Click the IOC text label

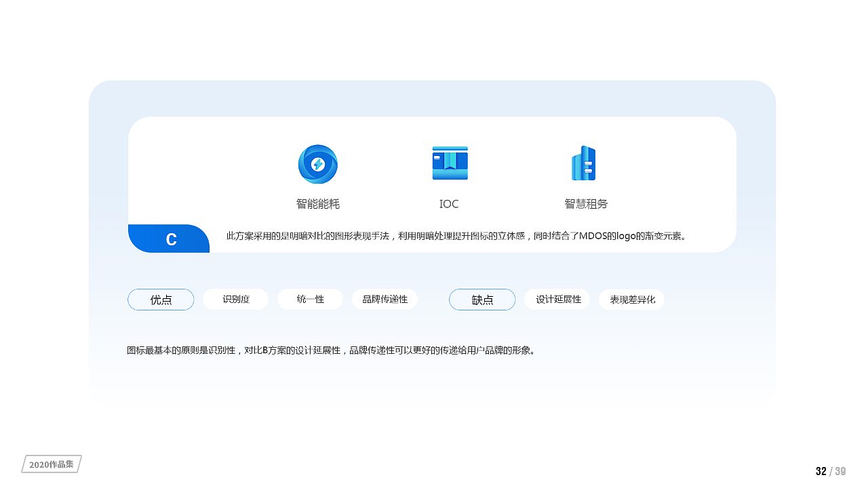click(x=449, y=204)
